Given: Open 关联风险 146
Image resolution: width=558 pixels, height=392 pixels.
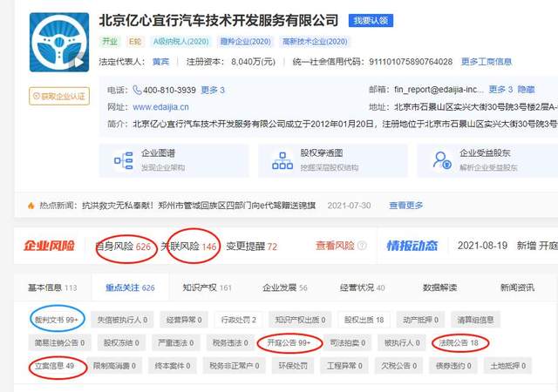Looking at the screenshot, I should (188, 247).
